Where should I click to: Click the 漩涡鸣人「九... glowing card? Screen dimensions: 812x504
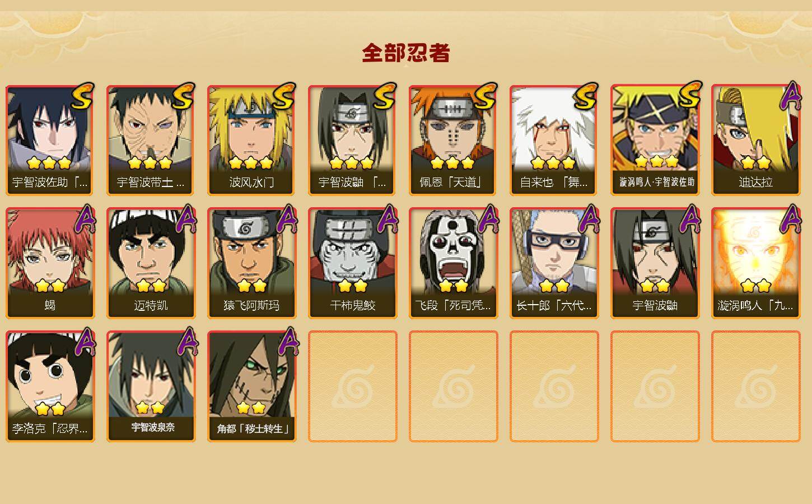(x=755, y=263)
